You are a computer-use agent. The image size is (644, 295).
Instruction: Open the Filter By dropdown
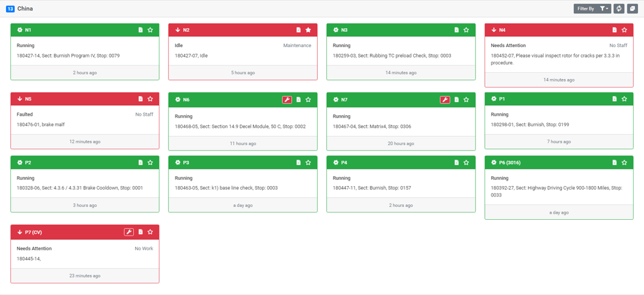[x=592, y=9]
